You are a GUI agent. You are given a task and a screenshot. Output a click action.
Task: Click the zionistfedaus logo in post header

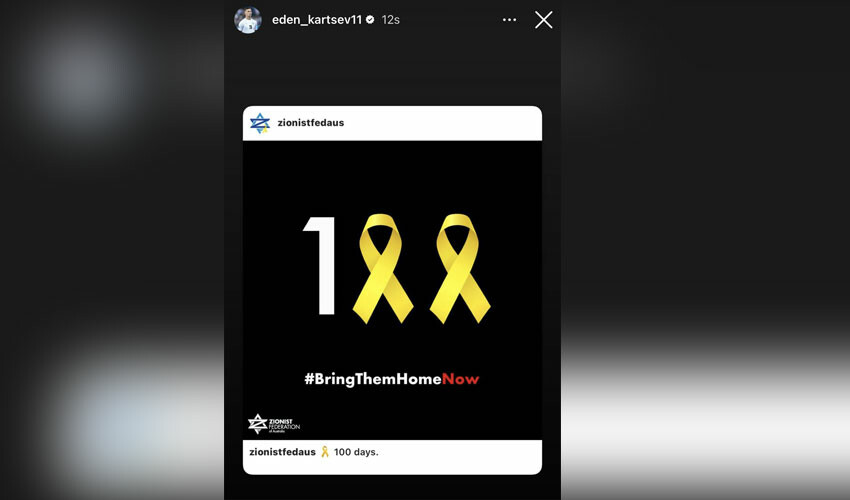260,123
